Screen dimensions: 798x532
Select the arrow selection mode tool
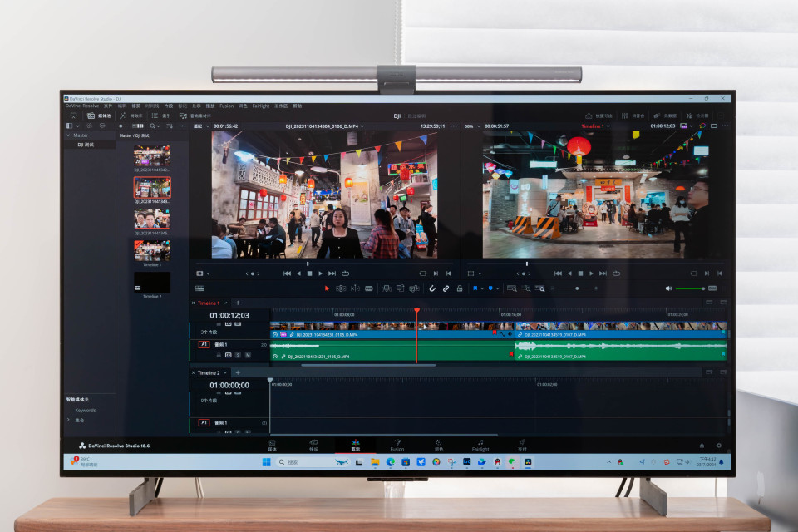click(x=327, y=288)
